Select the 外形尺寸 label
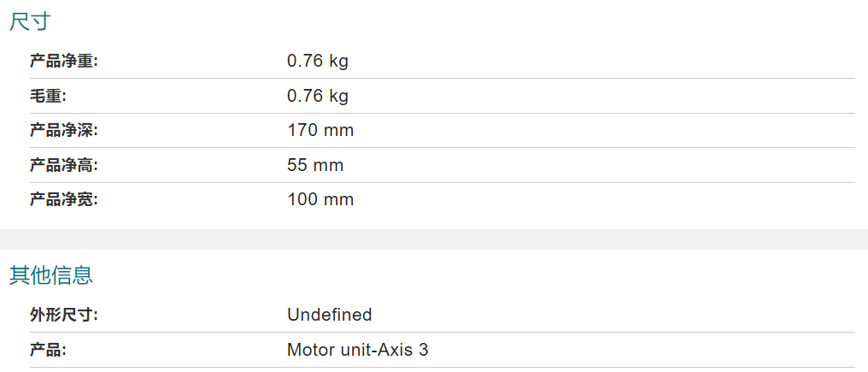Screen dimensions: 868x372 [x=64, y=316]
